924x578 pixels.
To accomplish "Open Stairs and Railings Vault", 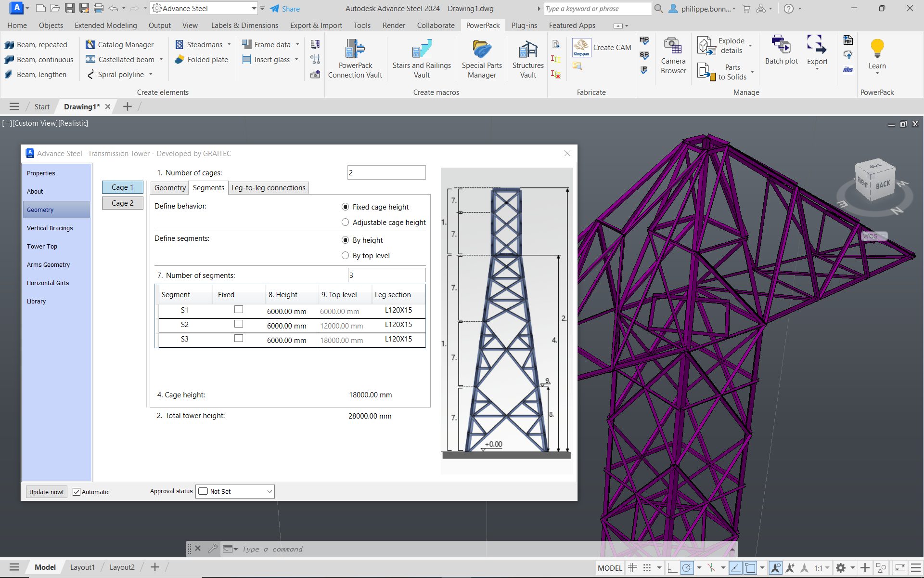I will point(422,59).
